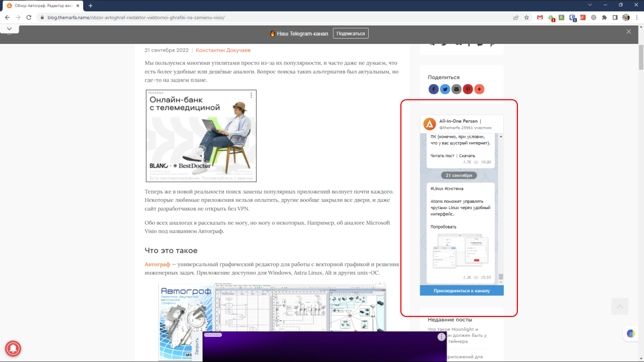Viewport: 644px width, 362px height.
Task: Open more sharing options plus icon
Action: coord(479,89)
